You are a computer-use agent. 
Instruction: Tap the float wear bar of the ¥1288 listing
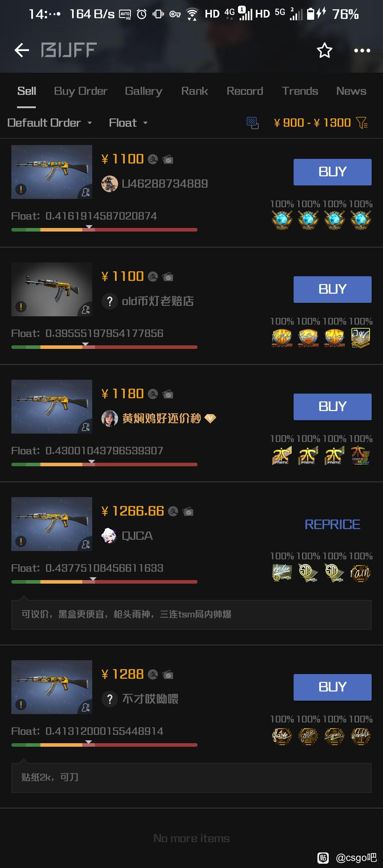click(x=104, y=745)
